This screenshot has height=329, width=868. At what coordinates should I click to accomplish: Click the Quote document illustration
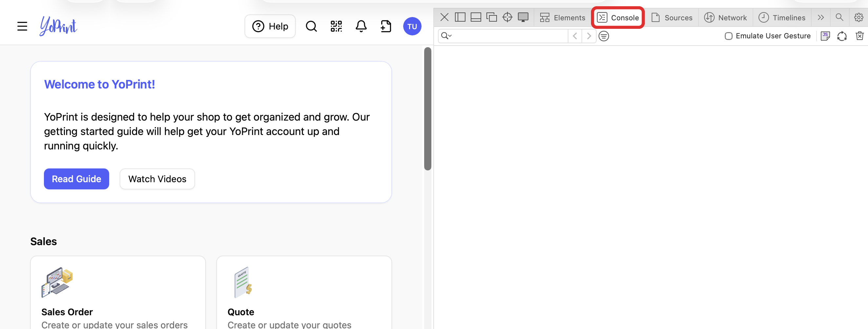tap(243, 282)
